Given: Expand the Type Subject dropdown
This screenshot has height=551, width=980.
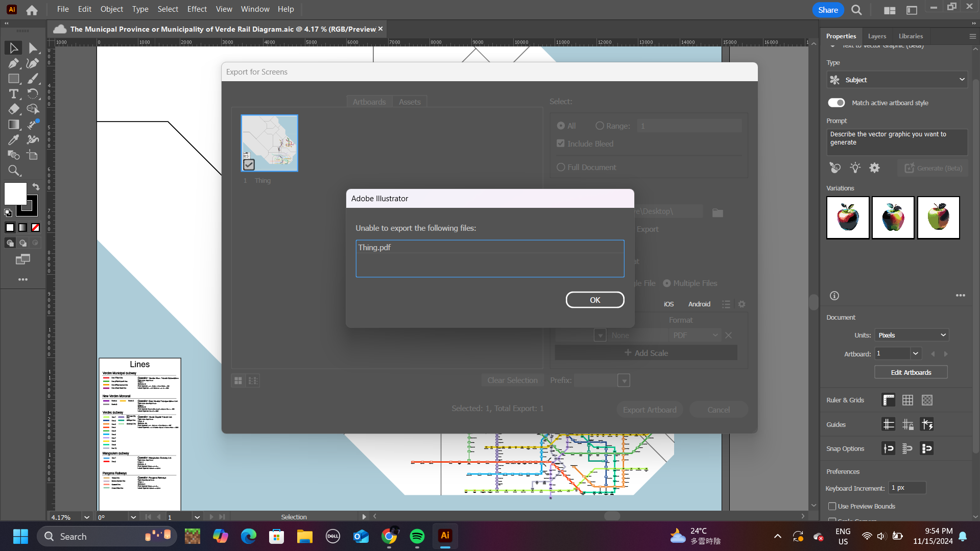Looking at the screenshot, I should tap(897, 80).
